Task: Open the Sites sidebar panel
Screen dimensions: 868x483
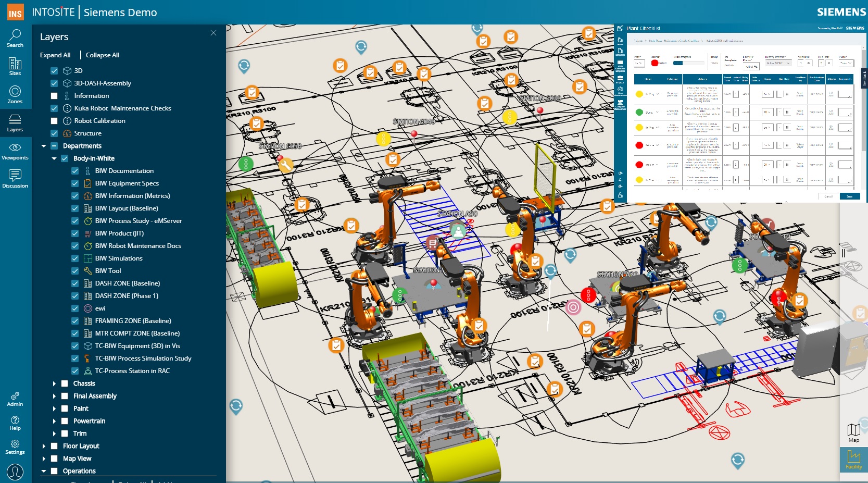Action: click(x=15, y=67)
